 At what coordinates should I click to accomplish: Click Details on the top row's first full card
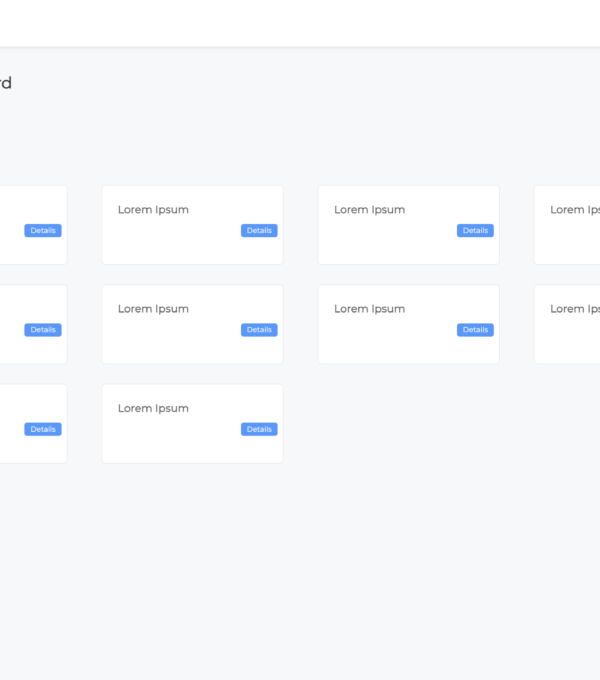[x=259, y=230]
